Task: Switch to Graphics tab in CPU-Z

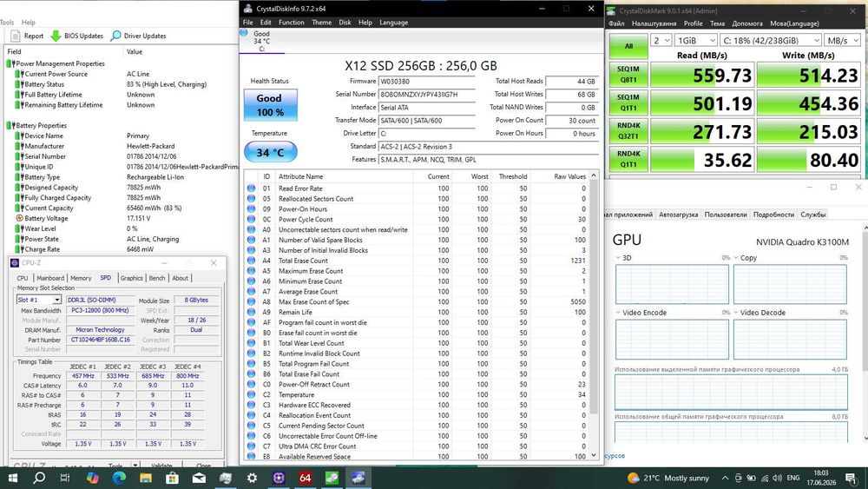Action: [132, 278]
